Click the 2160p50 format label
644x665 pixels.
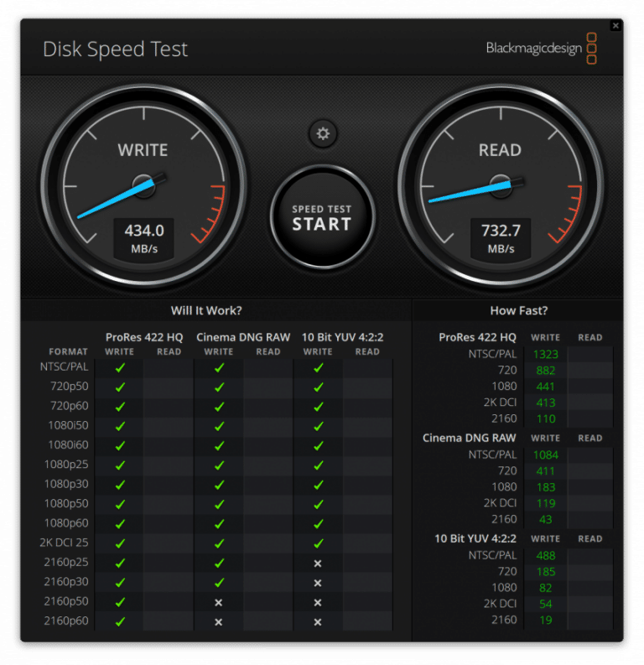[66, 601]
